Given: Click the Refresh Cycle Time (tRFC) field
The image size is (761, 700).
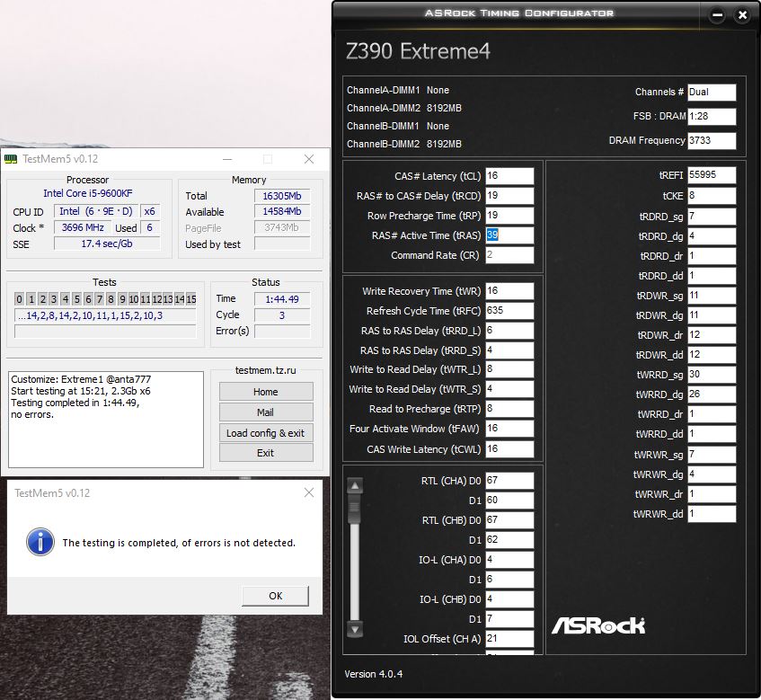Looking at the screenshot, I should click(x=509, y=311).
